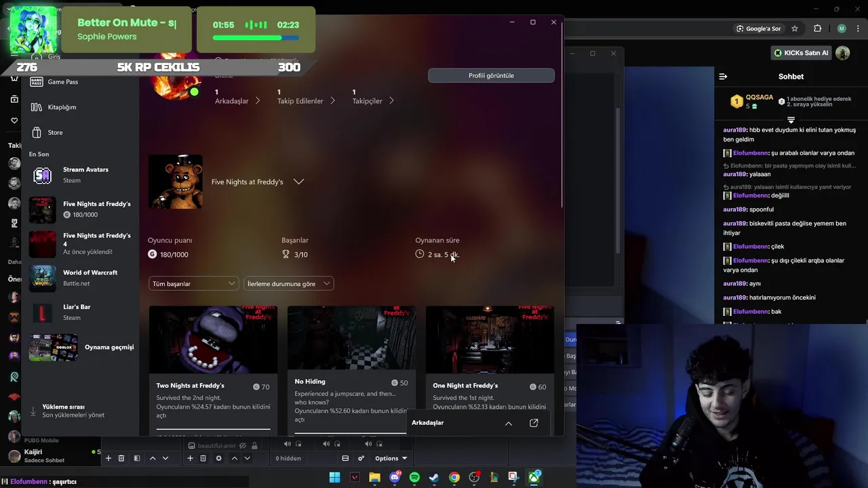Viewport: 868px width, 488px height.
Task: Open Spotify from taskbar
Action: 414,477
